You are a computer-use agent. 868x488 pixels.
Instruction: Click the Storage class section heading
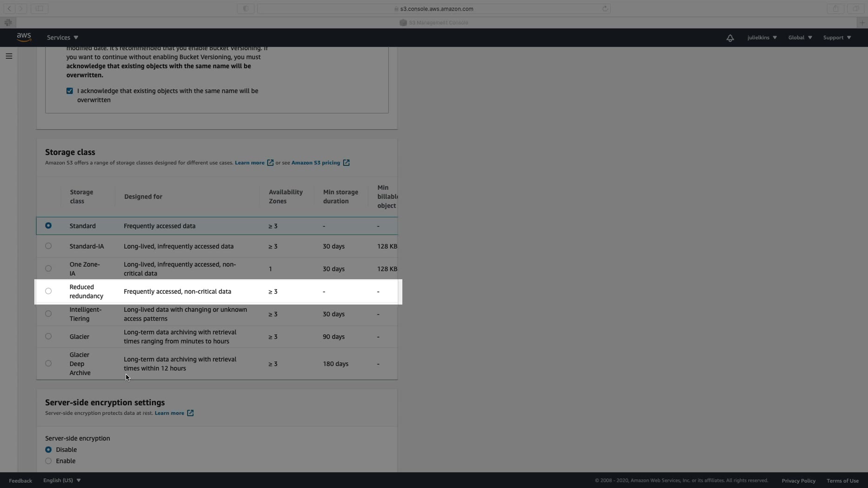click(70, 152)
